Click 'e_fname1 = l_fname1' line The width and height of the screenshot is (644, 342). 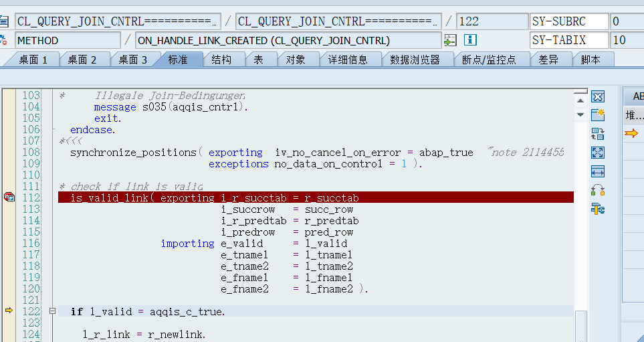click(x=287, y=278)
